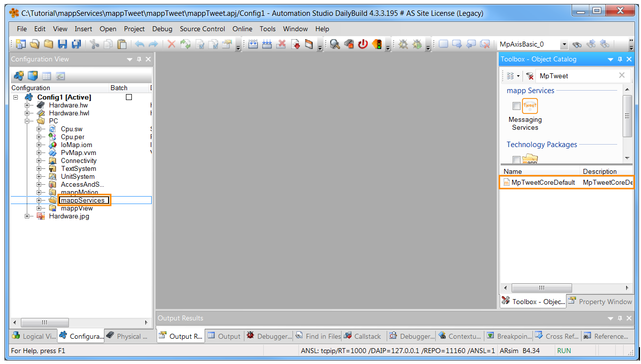641x364 pixels.
Task: Collapse the PC tree node
Action: click(28, 121)
